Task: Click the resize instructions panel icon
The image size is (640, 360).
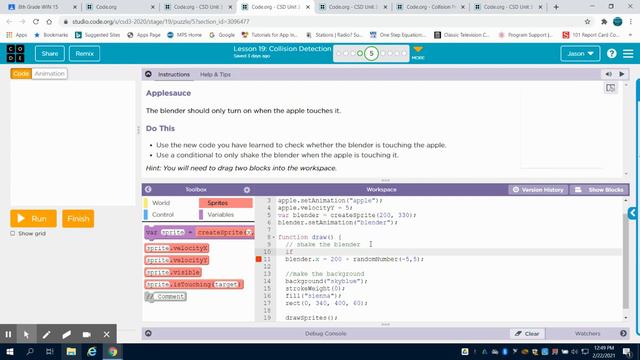Action: 610,88
